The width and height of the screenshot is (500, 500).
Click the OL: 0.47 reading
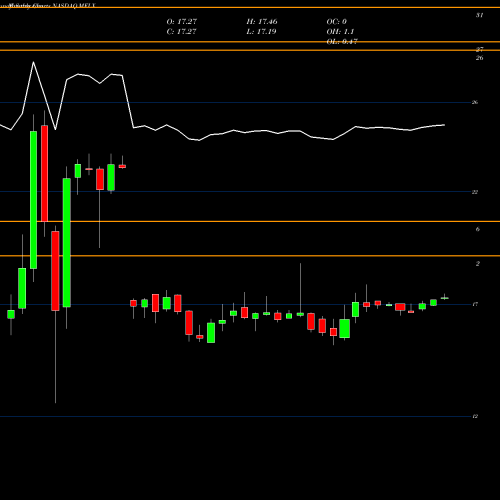click(342, 41)
